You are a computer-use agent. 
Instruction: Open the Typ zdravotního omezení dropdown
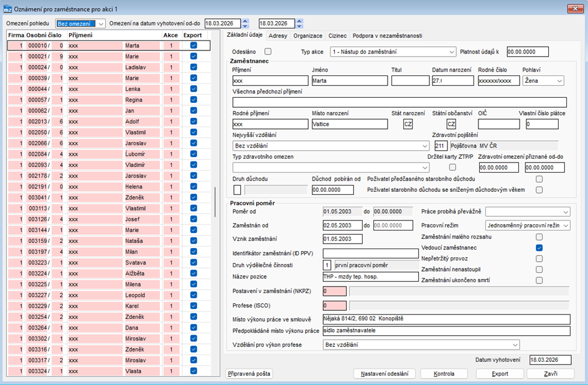(331, 168)
